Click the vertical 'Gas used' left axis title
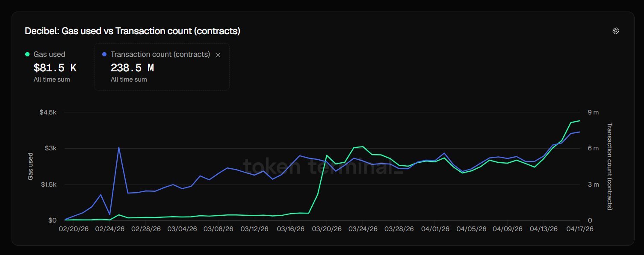The image size is (644, 255). [31, 166]
